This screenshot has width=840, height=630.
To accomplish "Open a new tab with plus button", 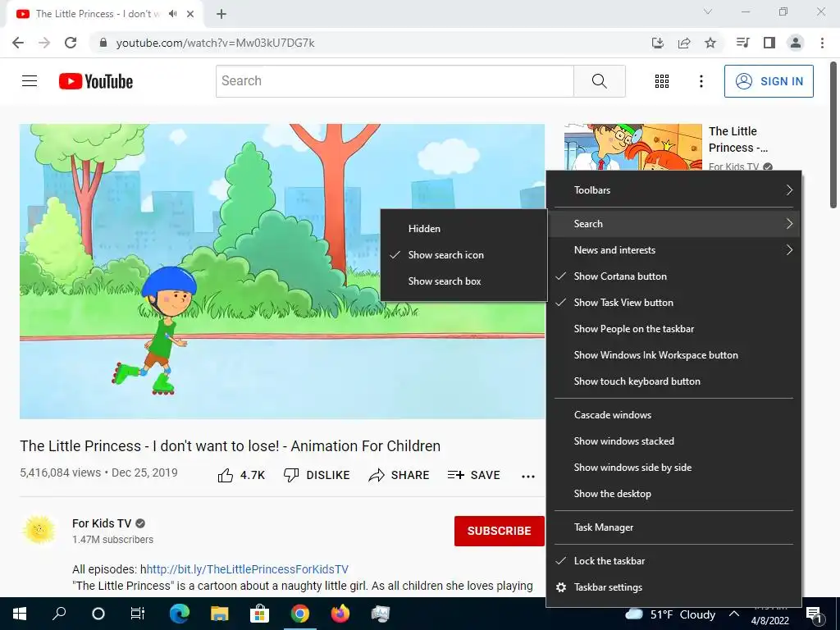I will coord(221,15).
